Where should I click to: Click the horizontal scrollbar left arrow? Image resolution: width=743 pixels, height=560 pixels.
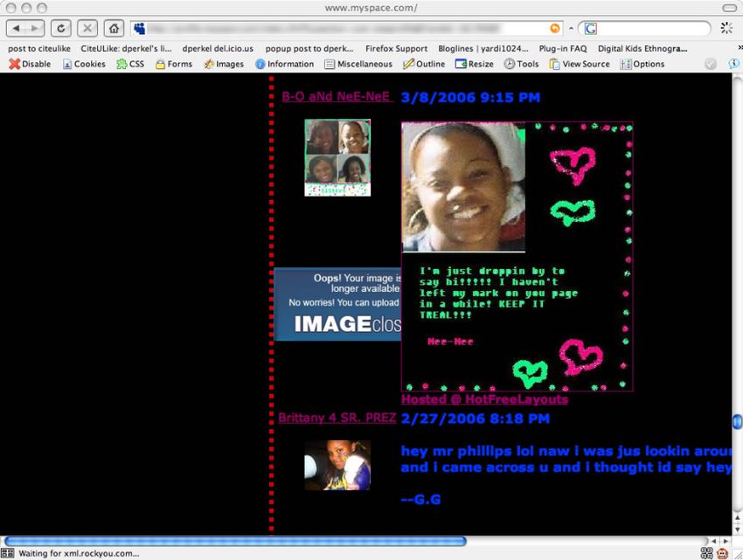tap(713, 541)
